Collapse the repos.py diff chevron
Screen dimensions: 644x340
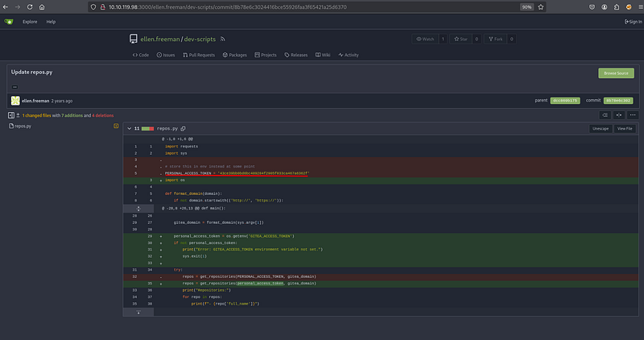click(x=128, y=128)
